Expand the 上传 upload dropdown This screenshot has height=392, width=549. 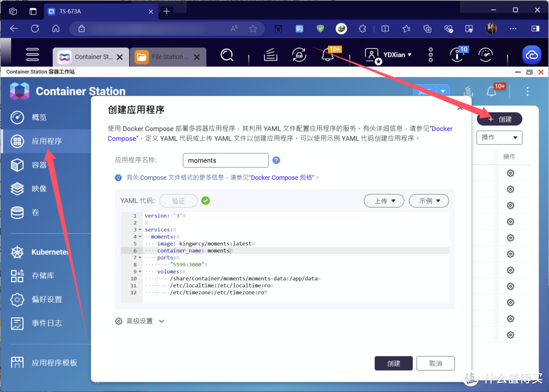coord(384,201)
